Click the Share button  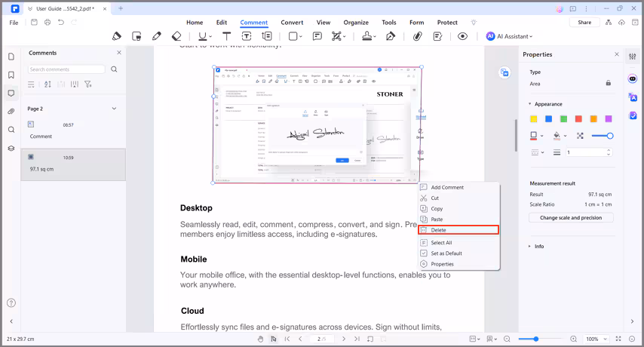pos(584,23)
